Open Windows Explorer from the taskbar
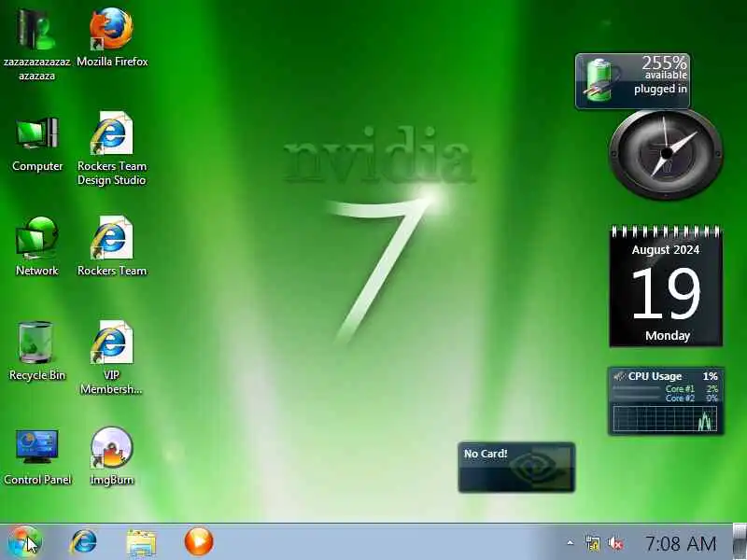747x560 pixels. click(141, 542)
